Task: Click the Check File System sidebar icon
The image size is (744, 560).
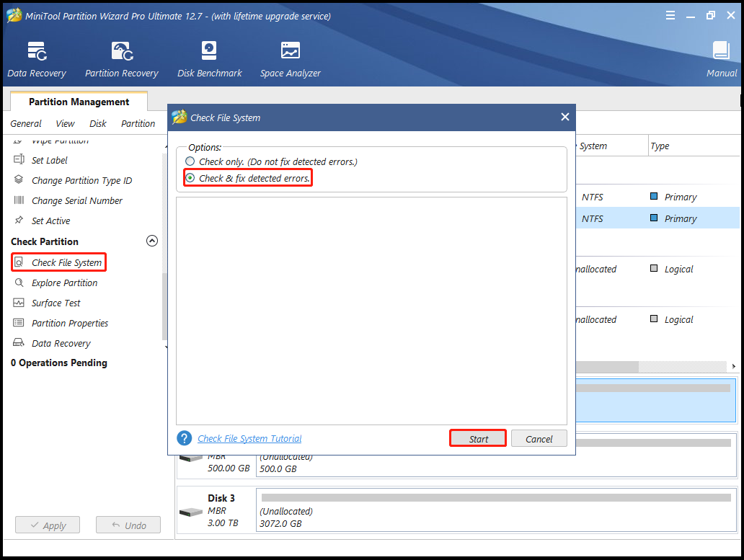Action: (19, 262)
